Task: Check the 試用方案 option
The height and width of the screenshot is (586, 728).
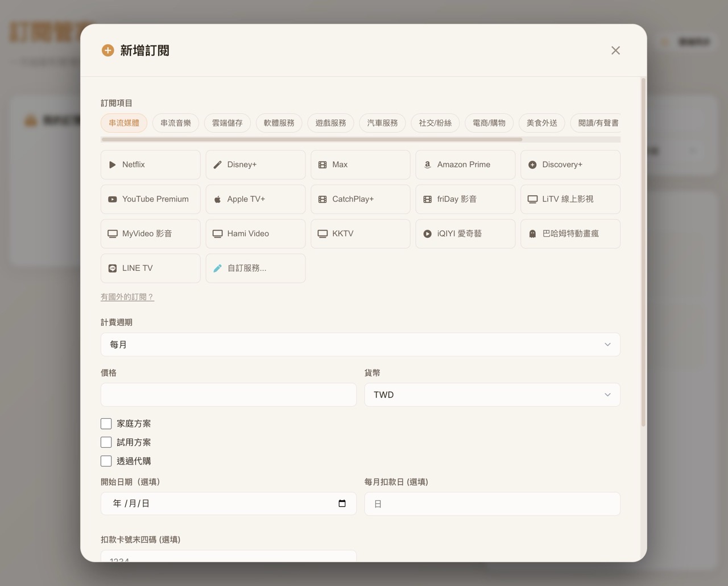Action: point(106,442)
